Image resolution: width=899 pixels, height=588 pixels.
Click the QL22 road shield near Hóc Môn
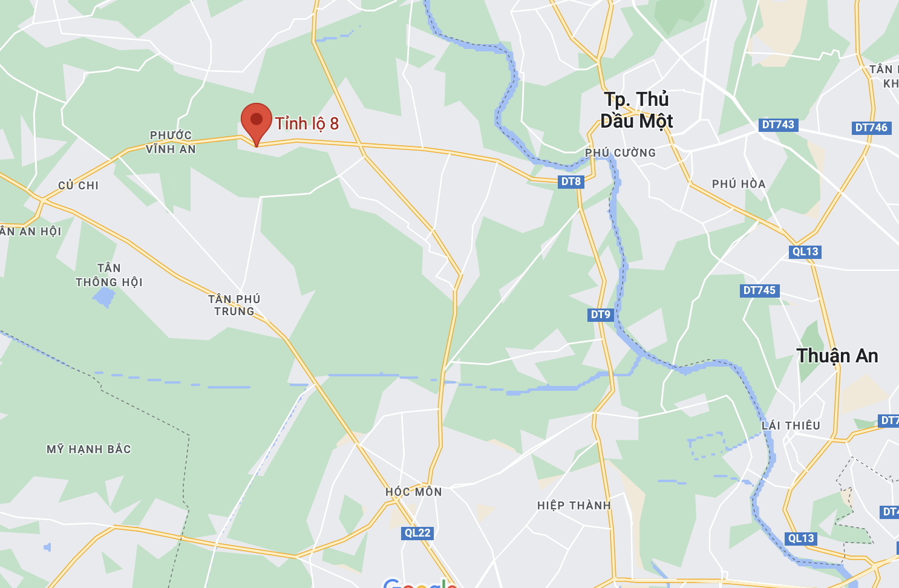coord(417,533)
